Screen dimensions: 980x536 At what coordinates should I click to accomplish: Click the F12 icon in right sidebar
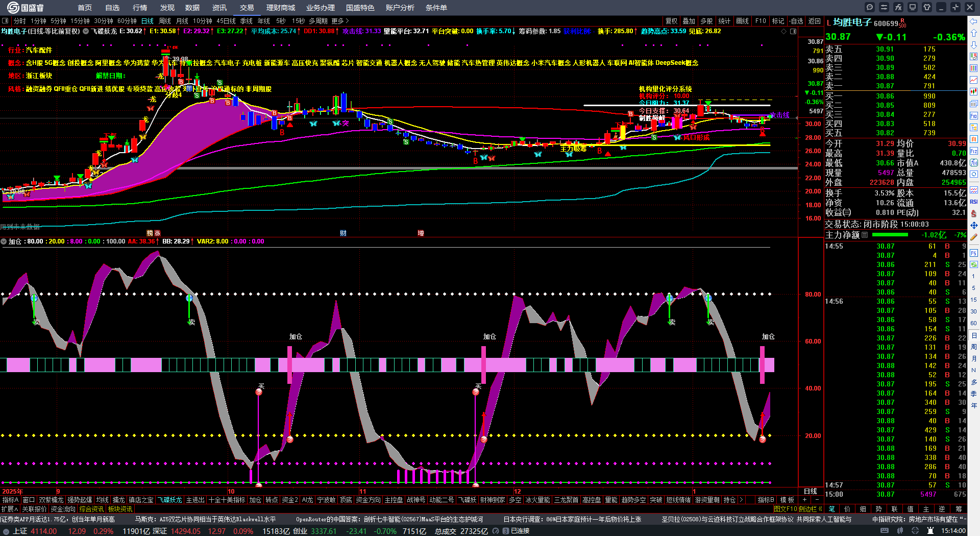(x=974, y=151)
